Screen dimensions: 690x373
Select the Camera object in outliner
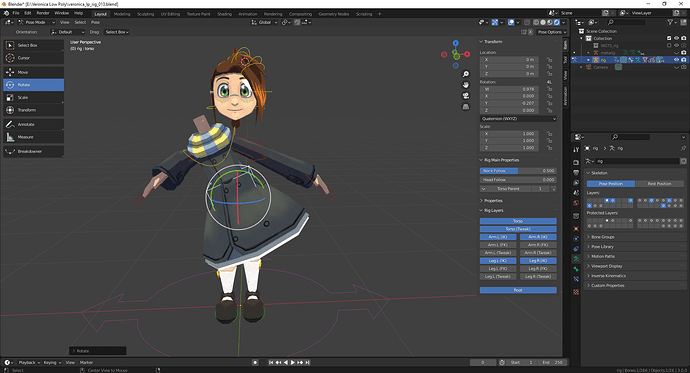[x=600, y=67]
